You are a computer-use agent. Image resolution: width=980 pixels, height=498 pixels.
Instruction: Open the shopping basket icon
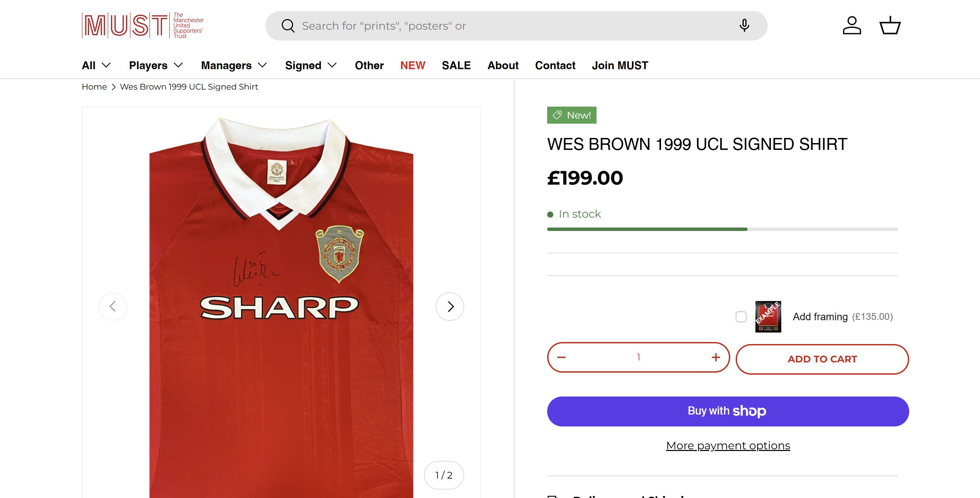coord(890,26)
